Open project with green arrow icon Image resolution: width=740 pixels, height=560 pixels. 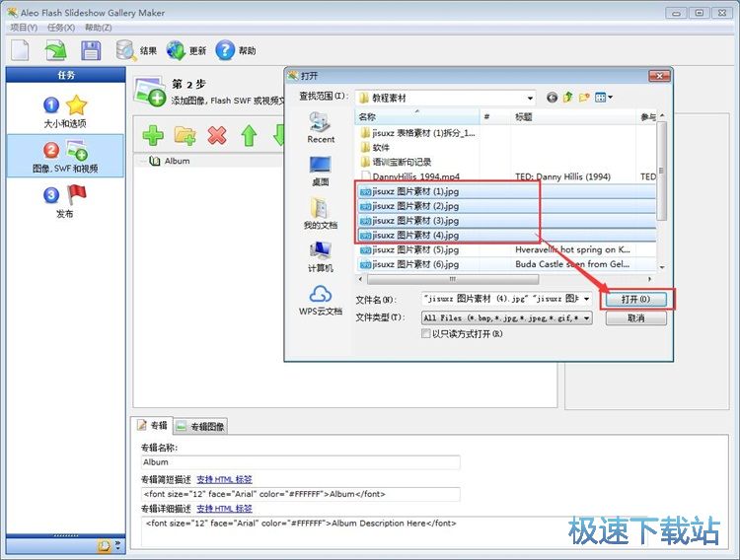[55, 50]
